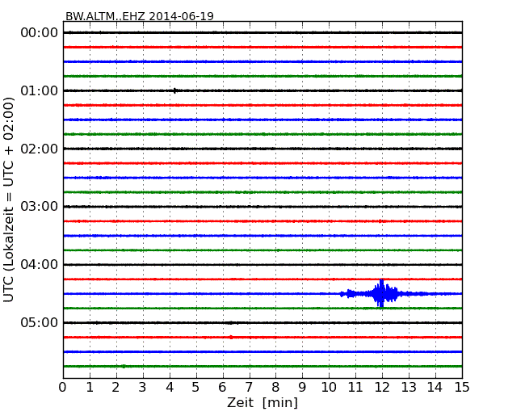Choose x-axis tick label 10

329,388
